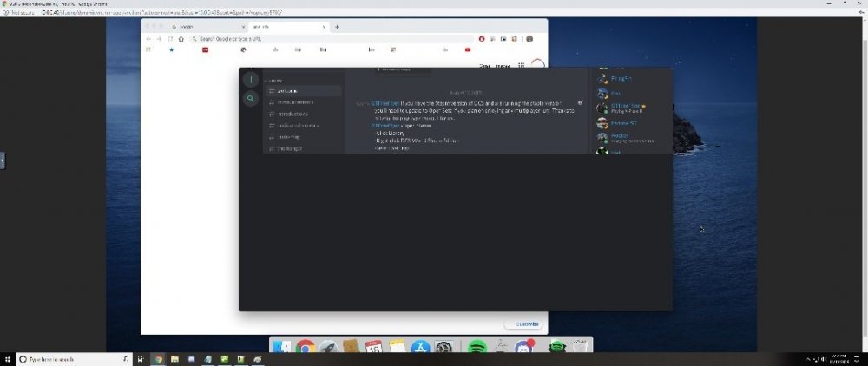This screenshot has height=366, width=868.
Task: Select the green server icon above search
Action: (251, 80)
